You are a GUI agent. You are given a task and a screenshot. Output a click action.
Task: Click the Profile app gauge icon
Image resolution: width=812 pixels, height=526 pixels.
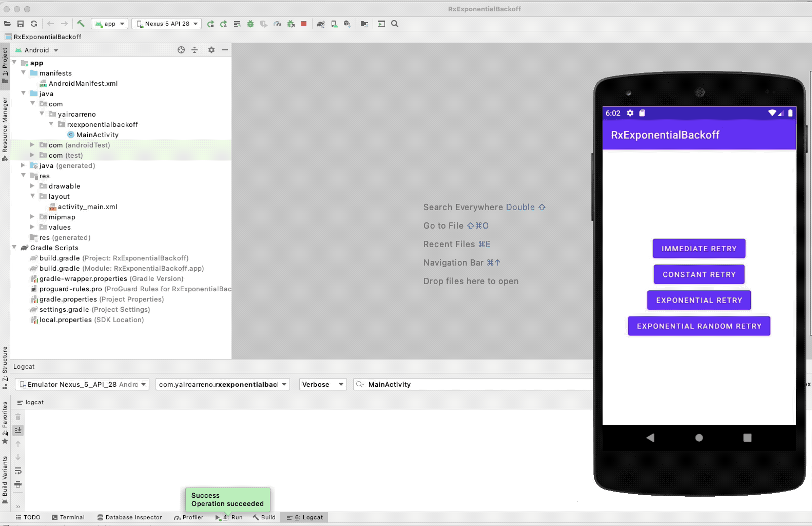[x=277, y=24]
